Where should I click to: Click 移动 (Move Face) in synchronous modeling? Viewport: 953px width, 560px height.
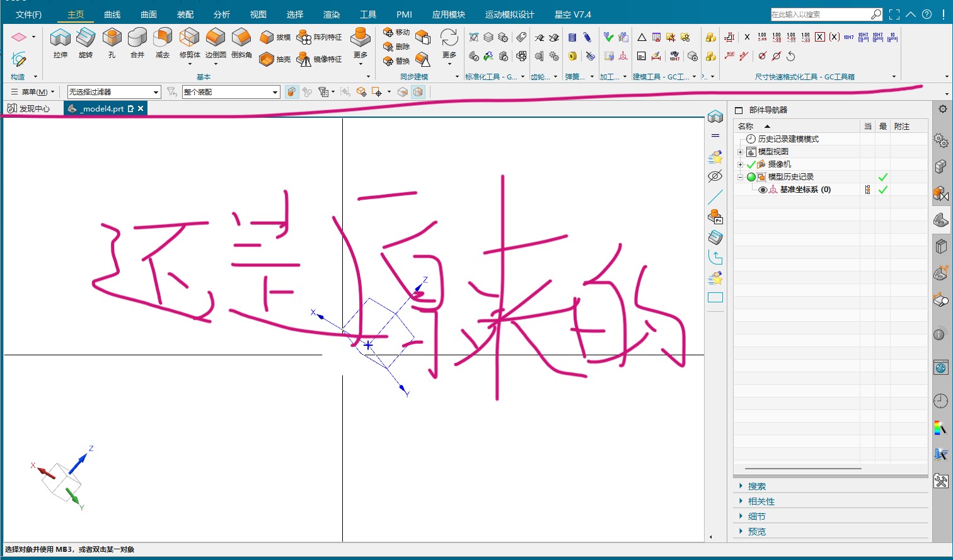tap(396, 32)
